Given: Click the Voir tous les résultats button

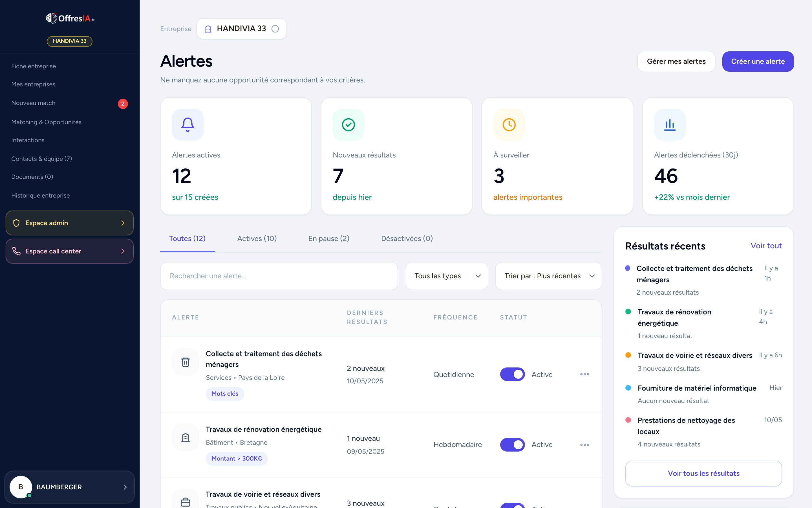Looking at the screenshot, I should click(x=703, y=473).
